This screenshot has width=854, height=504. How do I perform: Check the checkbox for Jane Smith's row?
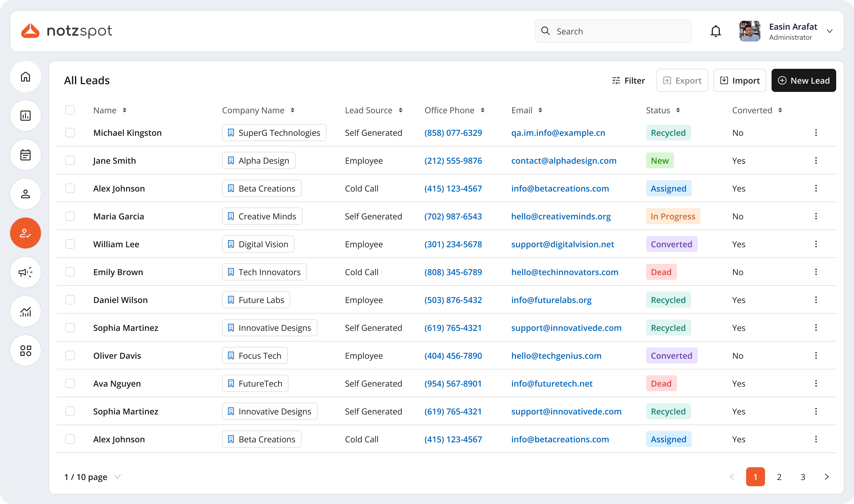70,160
